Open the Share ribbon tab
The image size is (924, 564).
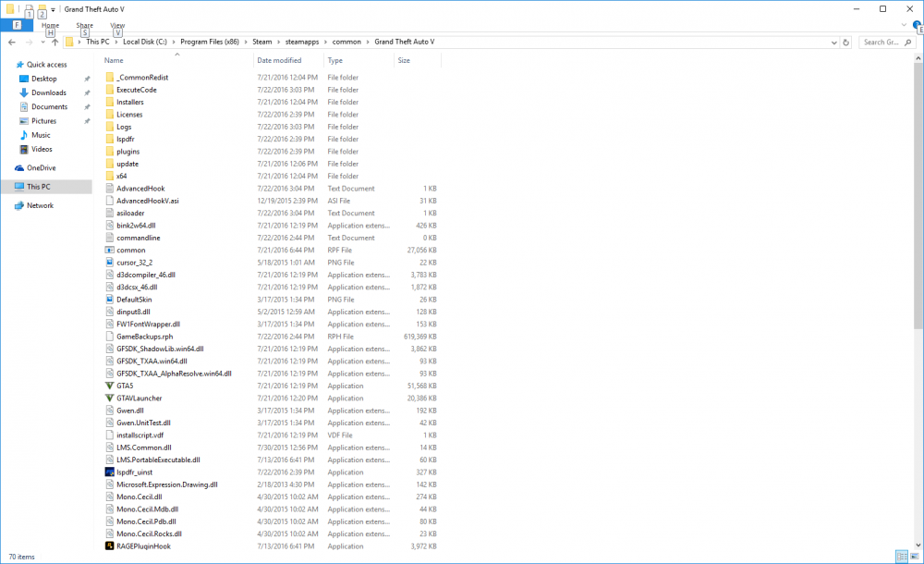point(84,25)
